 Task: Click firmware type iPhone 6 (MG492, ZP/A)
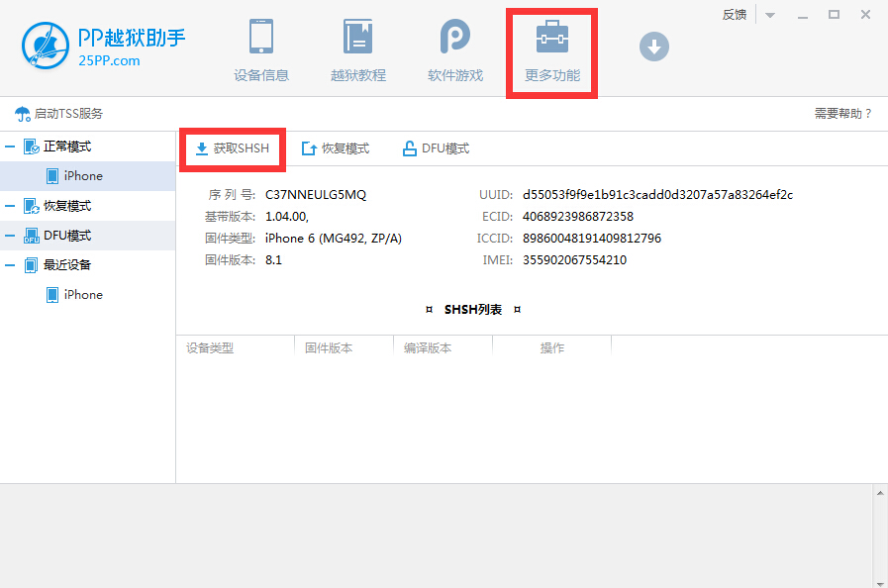click(333, 239)
